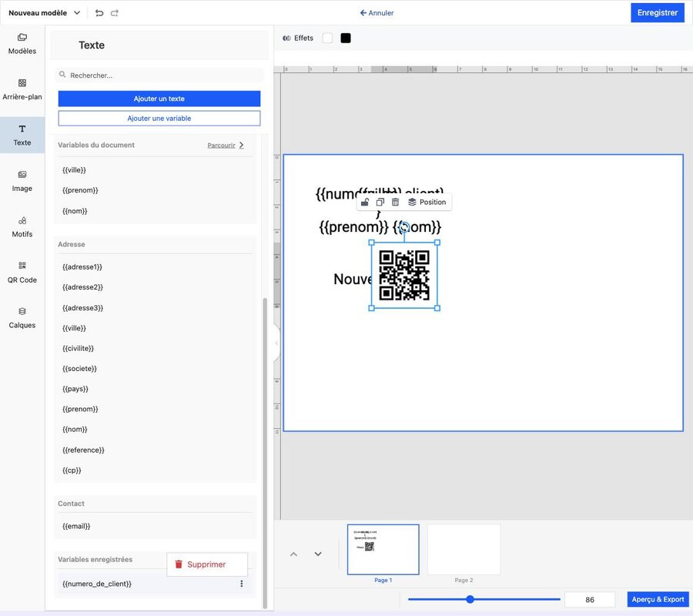693x616 pixels.
Task: Select saved variable {{numero_de_client}}
Action: 97,584
